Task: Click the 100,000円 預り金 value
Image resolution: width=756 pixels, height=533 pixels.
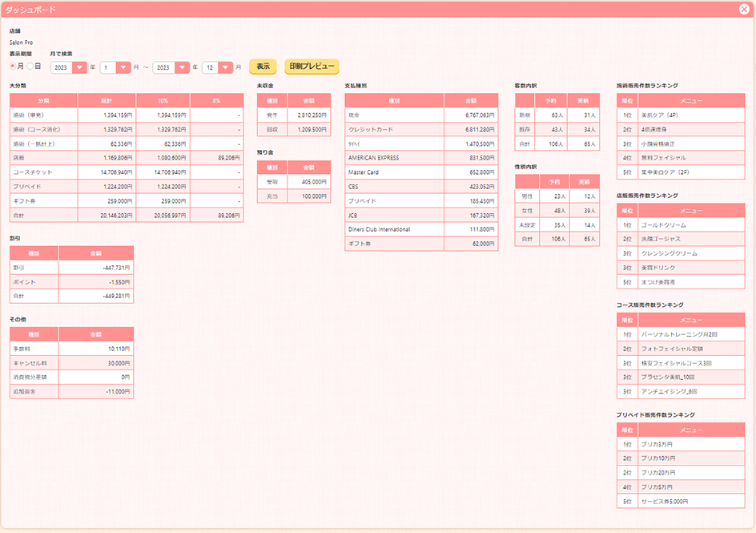Action: click(314, 196)
